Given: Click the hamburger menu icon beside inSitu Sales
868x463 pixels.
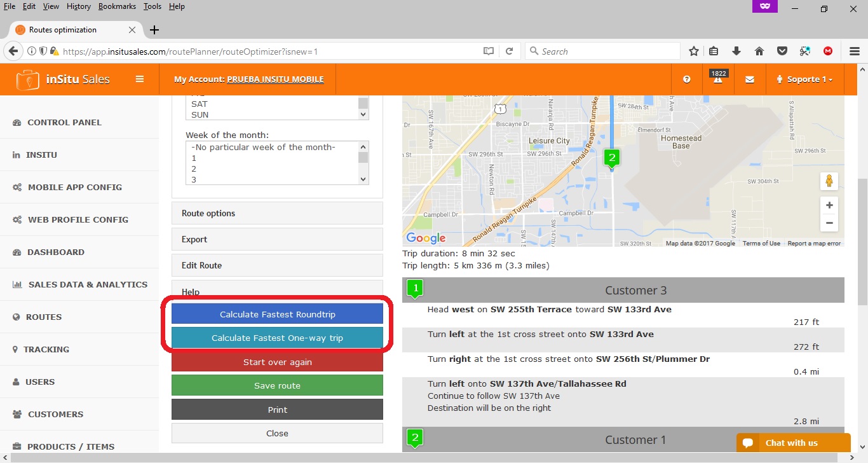Looking at the screenshot, I should [x=139, y=79].
